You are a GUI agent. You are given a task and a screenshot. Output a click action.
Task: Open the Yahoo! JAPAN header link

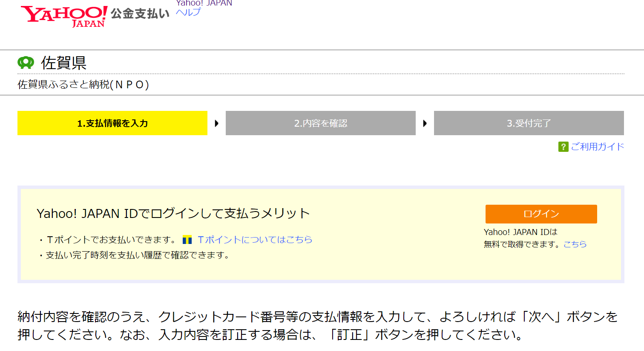click(204, 3)
